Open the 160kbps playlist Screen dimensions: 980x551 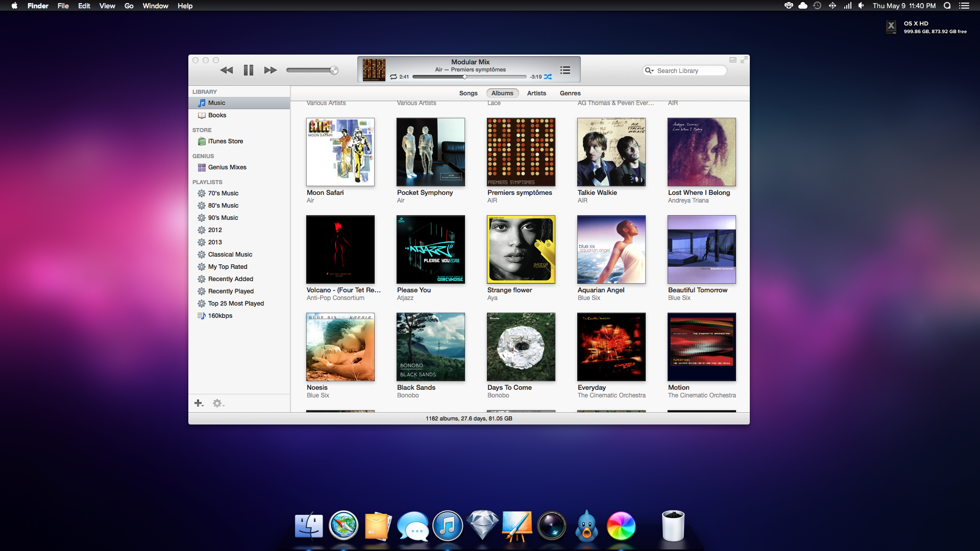[239, 316]
